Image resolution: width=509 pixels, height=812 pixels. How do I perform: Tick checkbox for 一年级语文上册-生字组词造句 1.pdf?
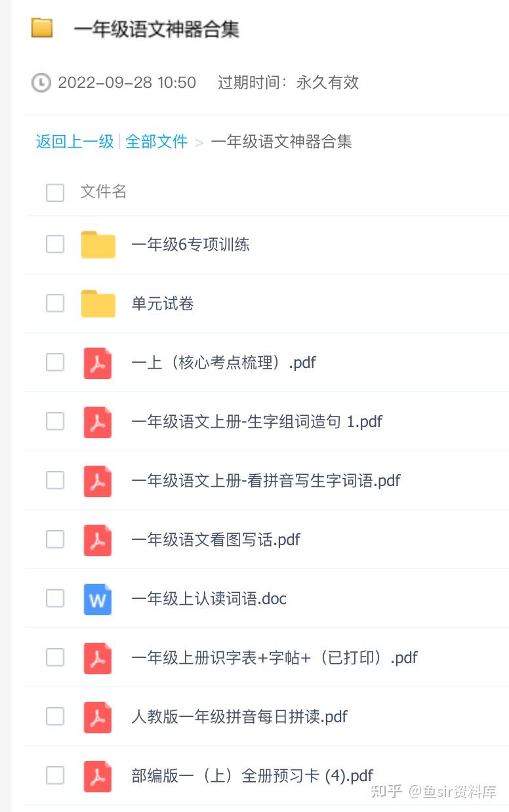pyautogui.click(x=55, y=421)
